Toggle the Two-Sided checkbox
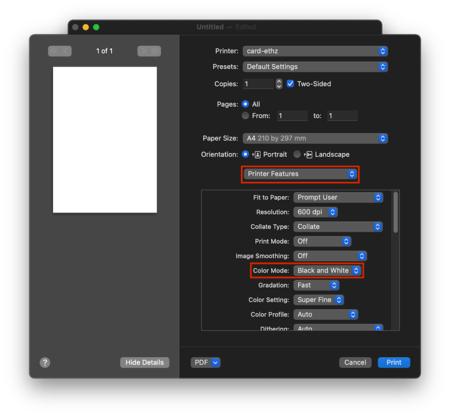The image size is (450, 417). [x=290, y=84]
